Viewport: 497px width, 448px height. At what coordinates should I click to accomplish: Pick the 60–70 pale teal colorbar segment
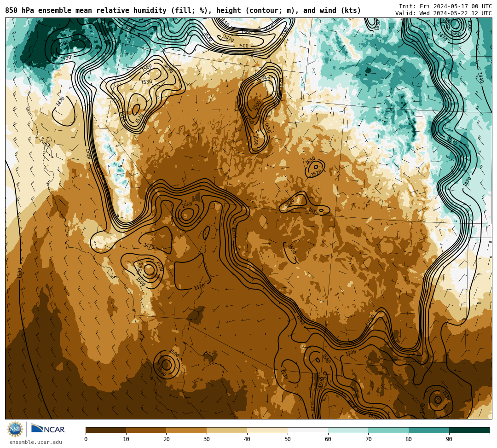pyautogui.click(x=348, y=430)
